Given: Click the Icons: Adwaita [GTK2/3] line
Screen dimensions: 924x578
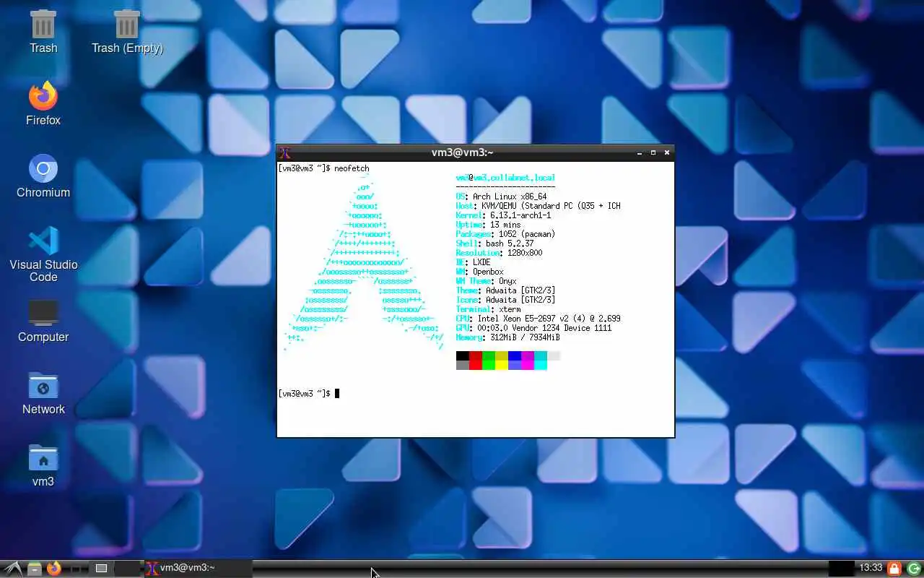Looking at the screenshot, I should point(505,300).
